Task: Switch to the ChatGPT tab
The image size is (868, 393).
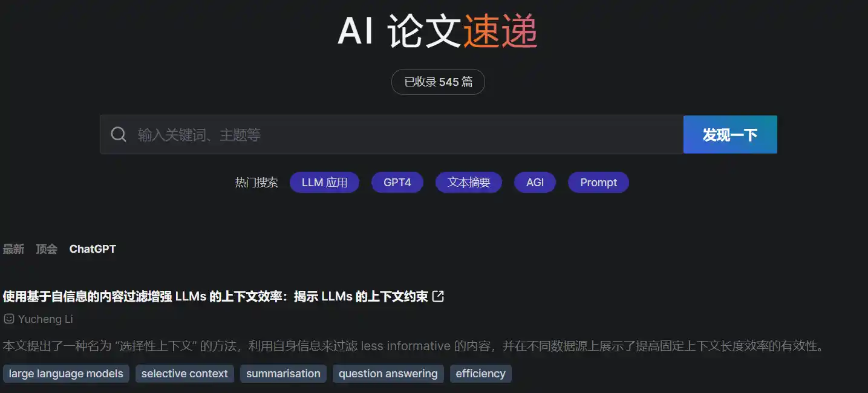Action: (x=93, y=249)
